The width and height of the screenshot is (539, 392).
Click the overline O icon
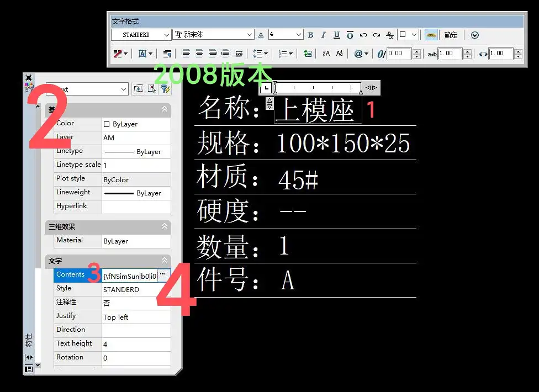point(350,35)
